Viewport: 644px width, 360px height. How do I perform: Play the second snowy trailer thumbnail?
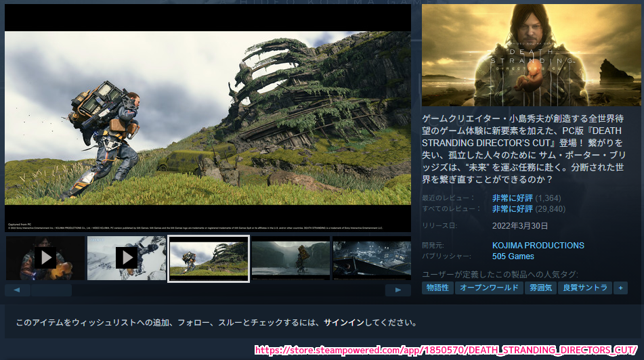(x=127, y=258)
